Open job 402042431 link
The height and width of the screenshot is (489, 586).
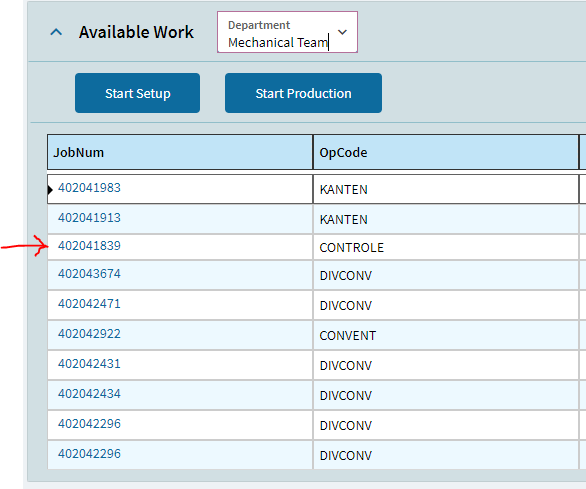89,363
